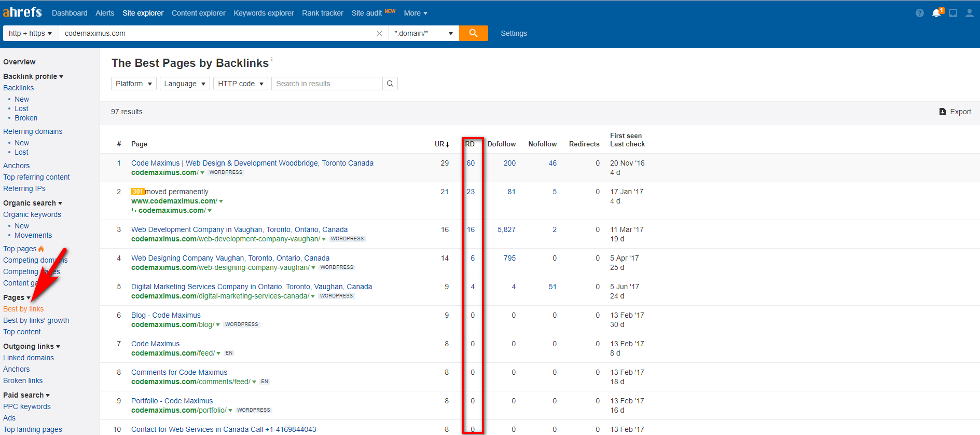Expand URL dropdown for www.codemaximus.com/
This screenshot has width=980, height=435.
221,201
